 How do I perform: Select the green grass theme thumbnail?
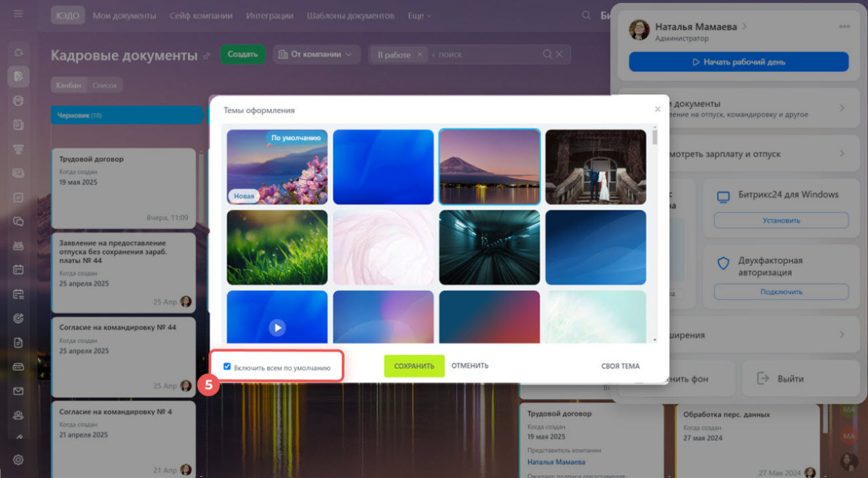click(277, 247)
